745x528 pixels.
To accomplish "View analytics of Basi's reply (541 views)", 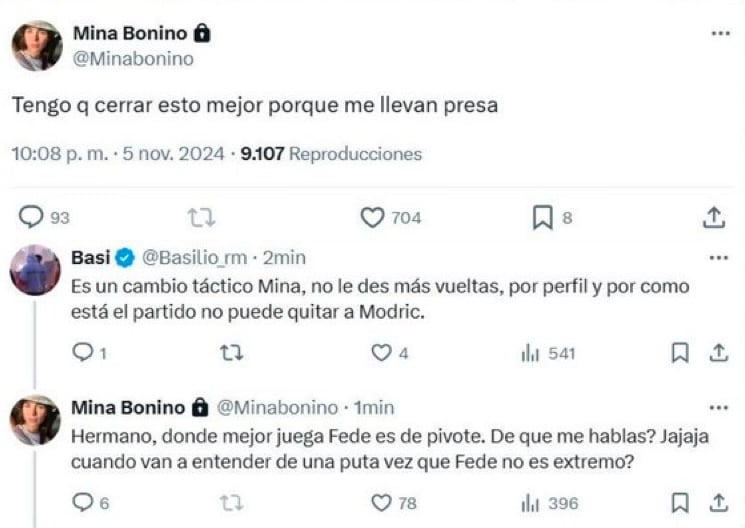I will (531, 353).
